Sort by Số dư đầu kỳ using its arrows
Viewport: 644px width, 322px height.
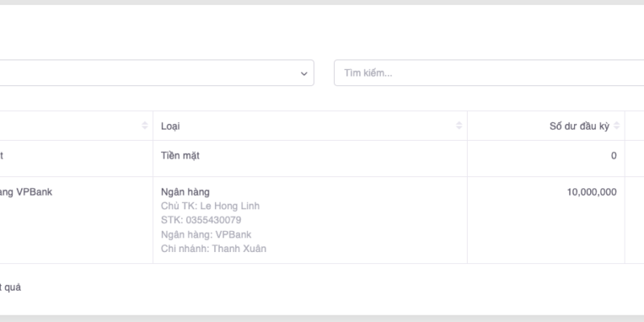point(617,126)
